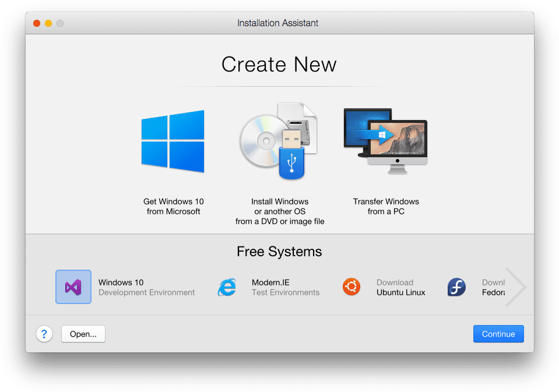Image resolution: width=559 pixels, height=392 pixels.
Task: Choose the Ubuntu logo icon
Action: tap(351, 287)
